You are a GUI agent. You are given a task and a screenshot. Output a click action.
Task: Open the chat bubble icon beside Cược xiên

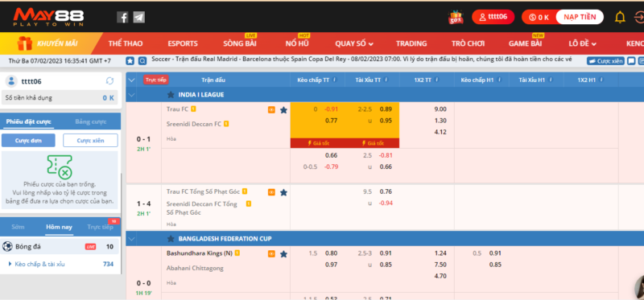click(x=631, y=61)
